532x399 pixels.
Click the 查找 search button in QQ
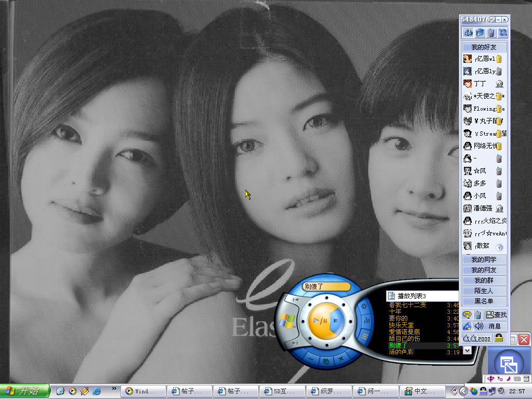point(496,315)
